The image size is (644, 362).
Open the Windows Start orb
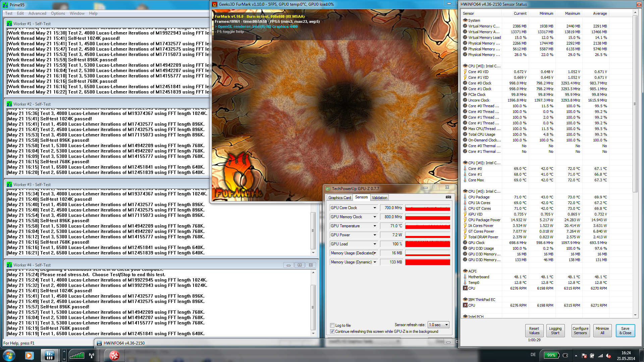tap(9, 355)
